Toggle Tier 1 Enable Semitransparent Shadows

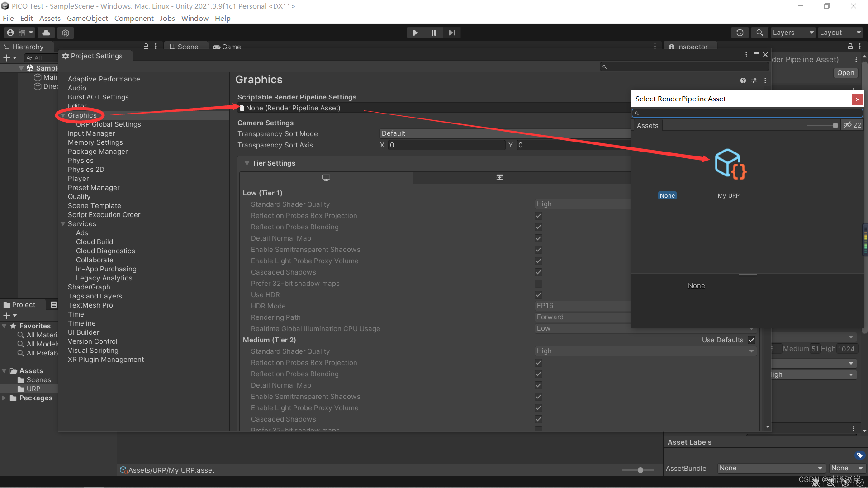[x=538, y=250]
